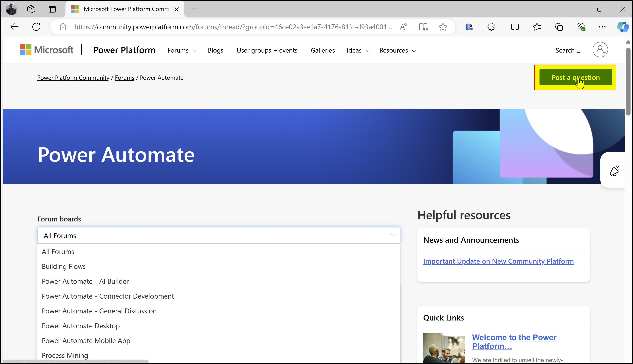Image resolution: width=633 pixels, height=364 pixels.
Task: Open the Extensions puzzle icon
Action: (491, 27)
